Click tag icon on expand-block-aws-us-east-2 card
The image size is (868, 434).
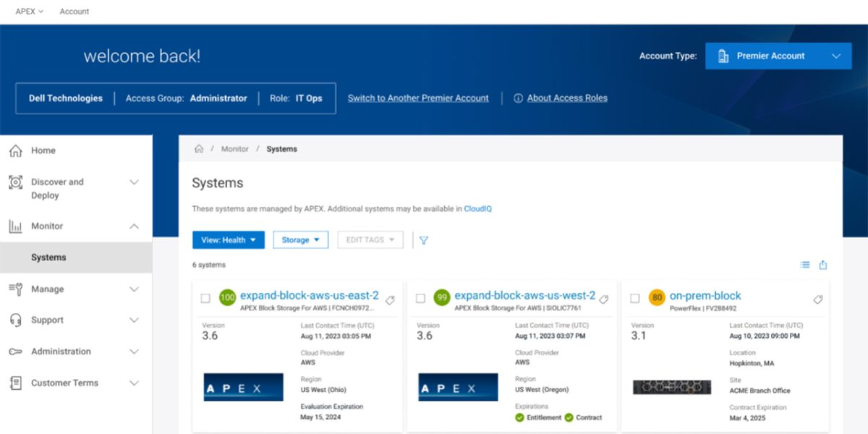[390, 299]
